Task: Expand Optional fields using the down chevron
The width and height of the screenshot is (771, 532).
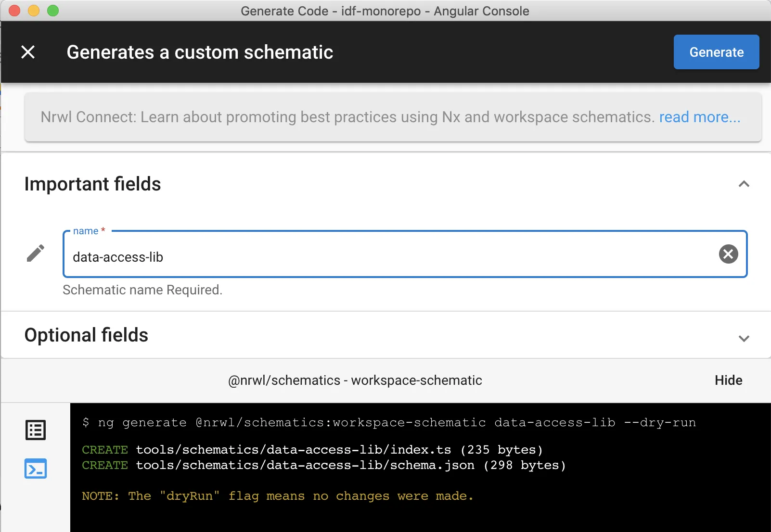Action: pos(744,338)
